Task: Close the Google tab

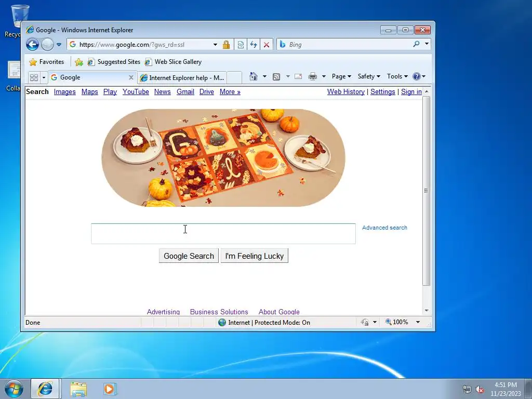Action: click(131, 78)
